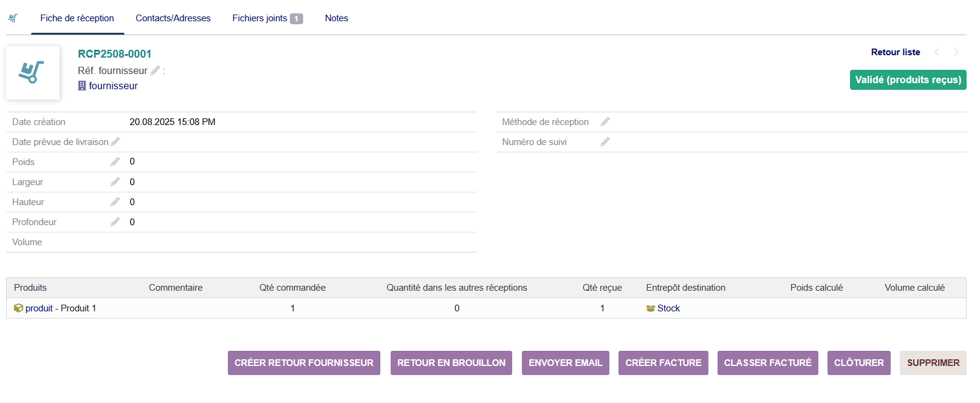Edit Date prévue de livraison pencil
The image size is (980, 403).
point(115,141)
